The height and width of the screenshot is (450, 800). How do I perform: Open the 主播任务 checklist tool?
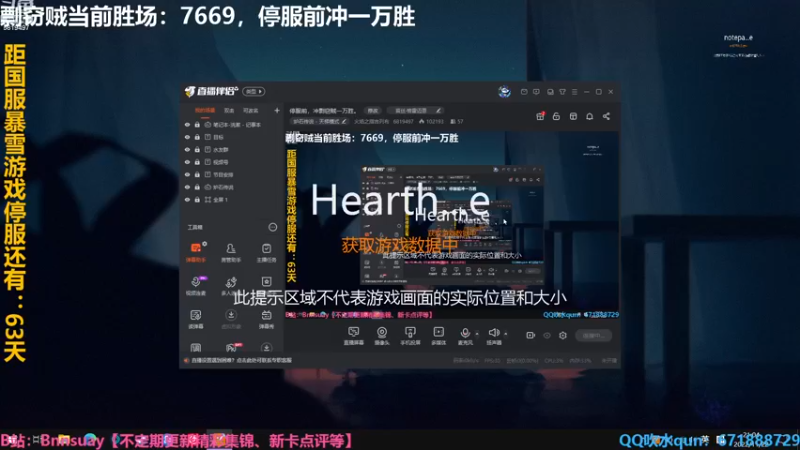pyautogui.click(x=266, y=252)
